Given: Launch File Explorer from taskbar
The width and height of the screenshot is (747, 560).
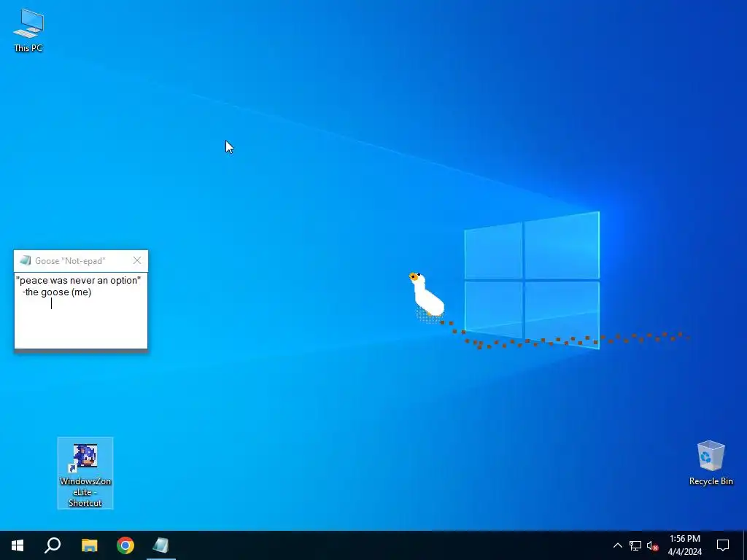Looking at the screenshot, I should pos(89,545).
